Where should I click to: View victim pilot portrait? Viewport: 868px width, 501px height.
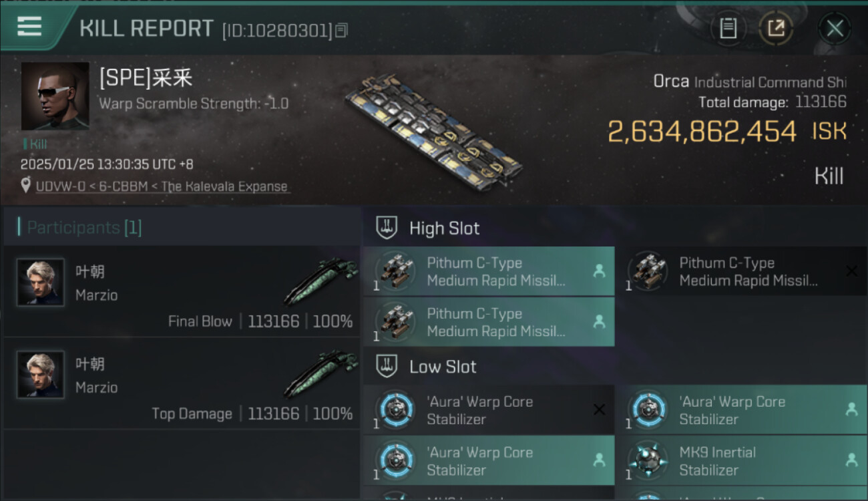[x=55, y=96]
